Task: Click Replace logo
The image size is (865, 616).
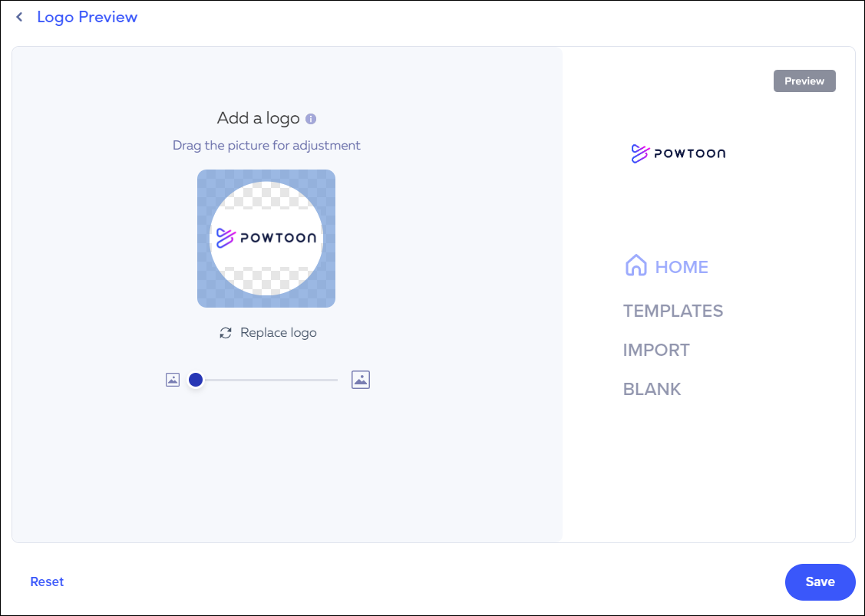Action: coord(276,332)
